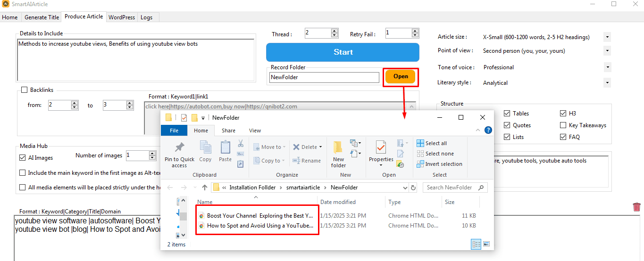Toggle the FAQ structure checkbox
644x261 pixels.
point(563,137)
